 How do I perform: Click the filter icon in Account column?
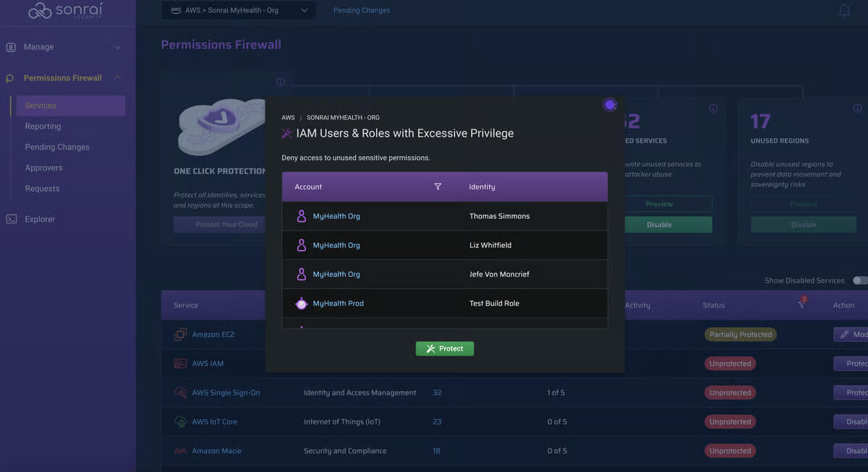point(438,186)
